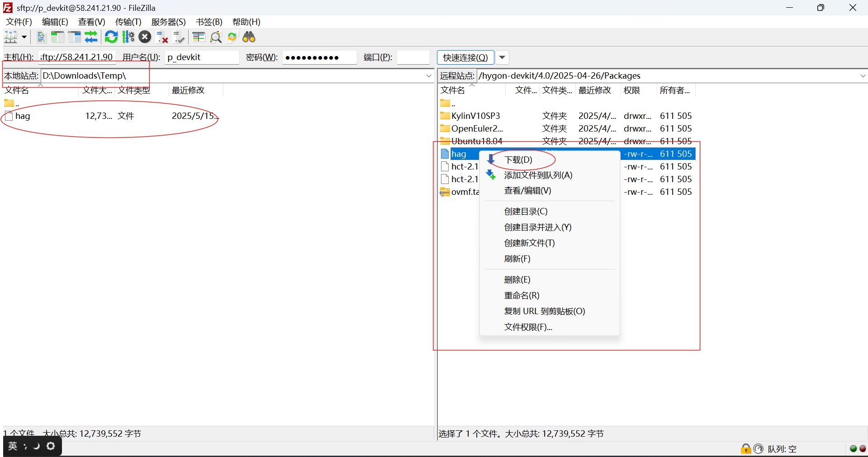Toggle the message log display

click(x=41, y=37)
